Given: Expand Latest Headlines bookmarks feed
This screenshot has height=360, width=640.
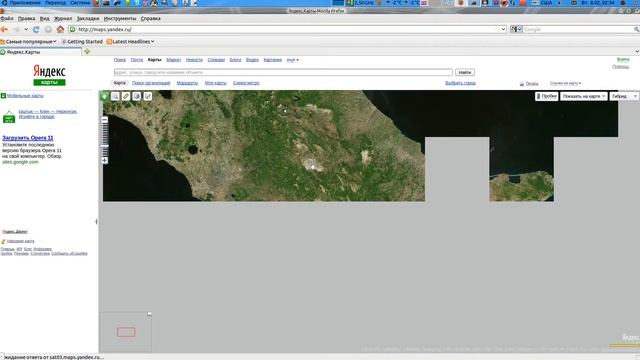Looking at the screenshot, I should pyautogui.click(x=131, y=42).
